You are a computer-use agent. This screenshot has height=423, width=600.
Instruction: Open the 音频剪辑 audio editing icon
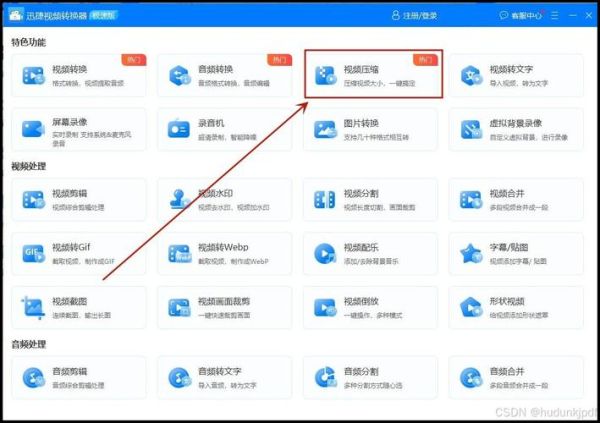click(x=34, y=378)
